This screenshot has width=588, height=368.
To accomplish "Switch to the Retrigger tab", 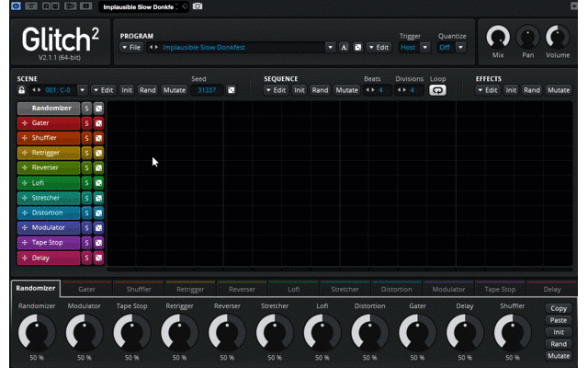I will tap(190, 289).
